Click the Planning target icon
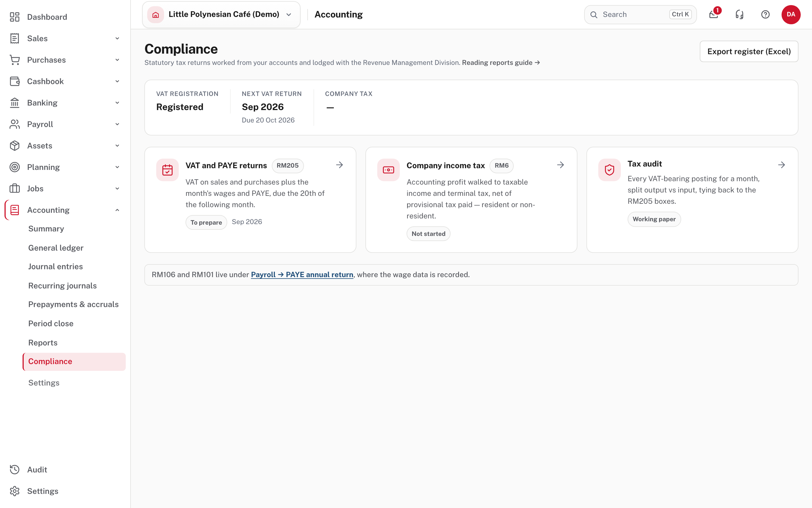This screenshot has height=508, width=812. click(x=14, y=167)
